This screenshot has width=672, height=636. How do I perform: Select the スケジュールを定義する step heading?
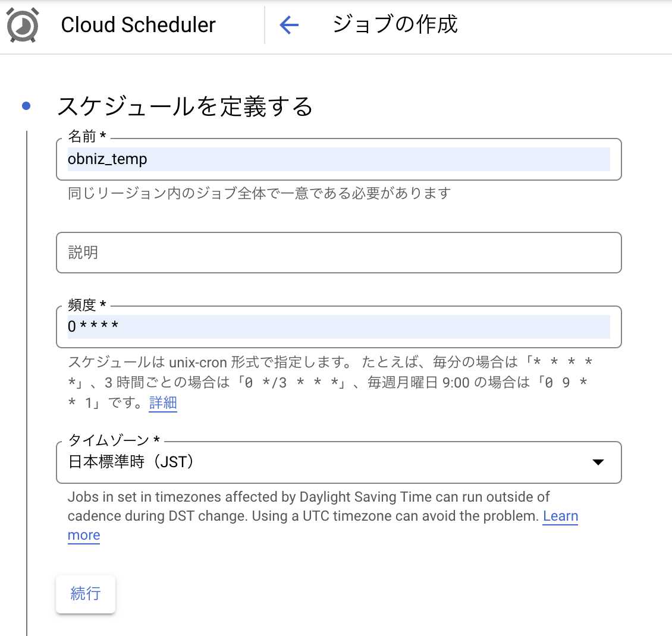[x=184, y=106]
